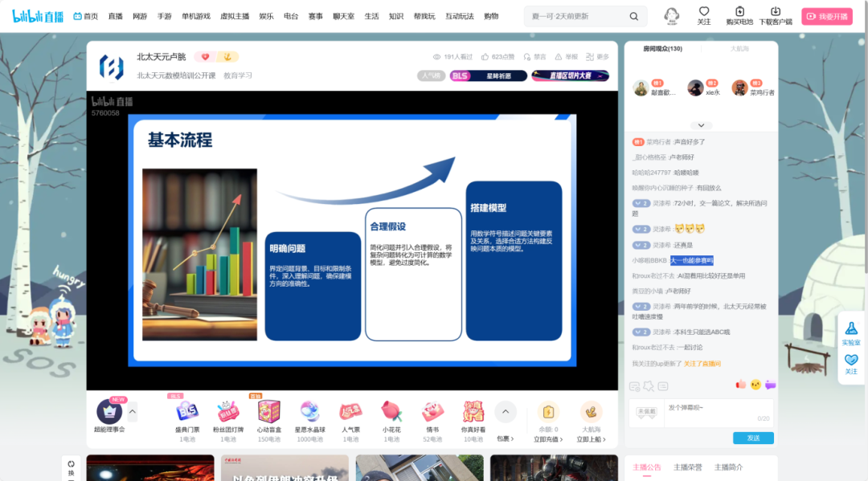Expand arrow next to 超能理事会

click(133, 412)
